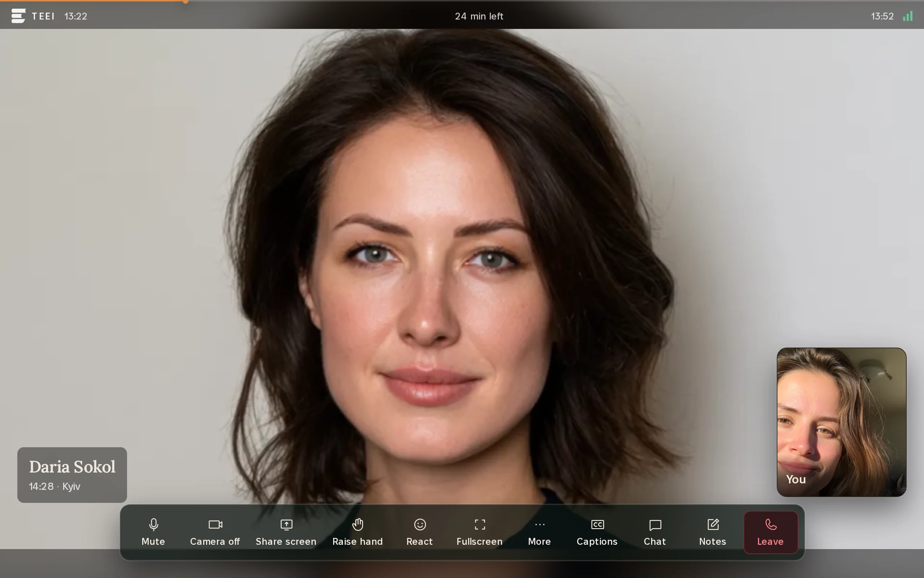The height and width of the screenshot is (578, 924).
Task: Click the session progress bar handle
Action: coord(186,1)
